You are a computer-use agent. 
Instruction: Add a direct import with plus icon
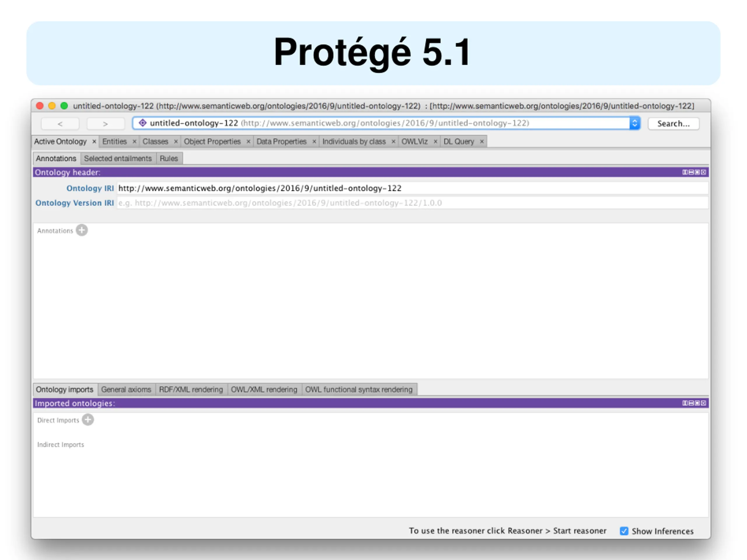88,420
